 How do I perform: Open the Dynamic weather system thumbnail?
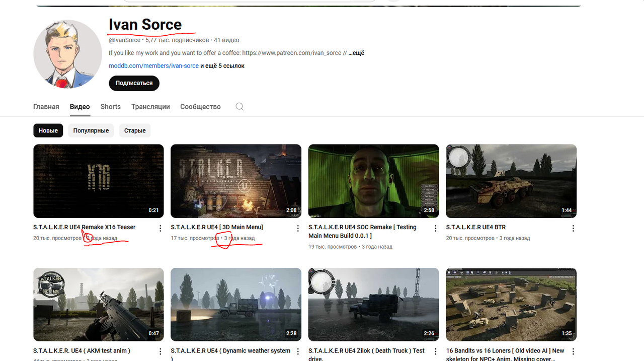pyautogui.click(x=236, y=305)
